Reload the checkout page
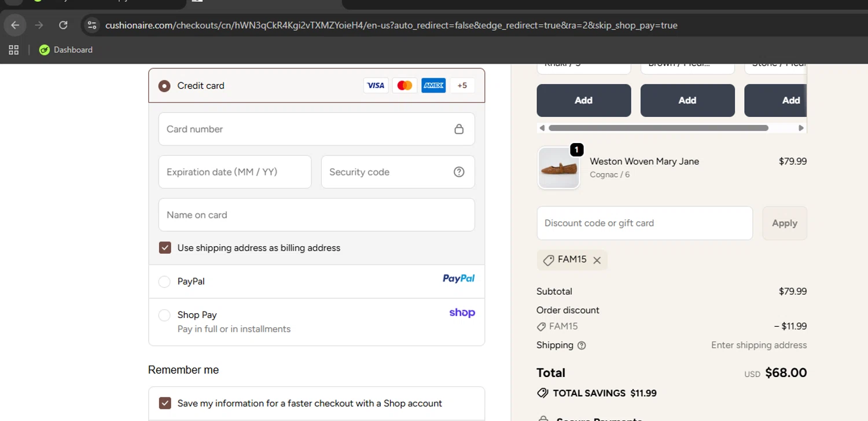The height and width of the screenshot is (421, 868). click(64, 25)
